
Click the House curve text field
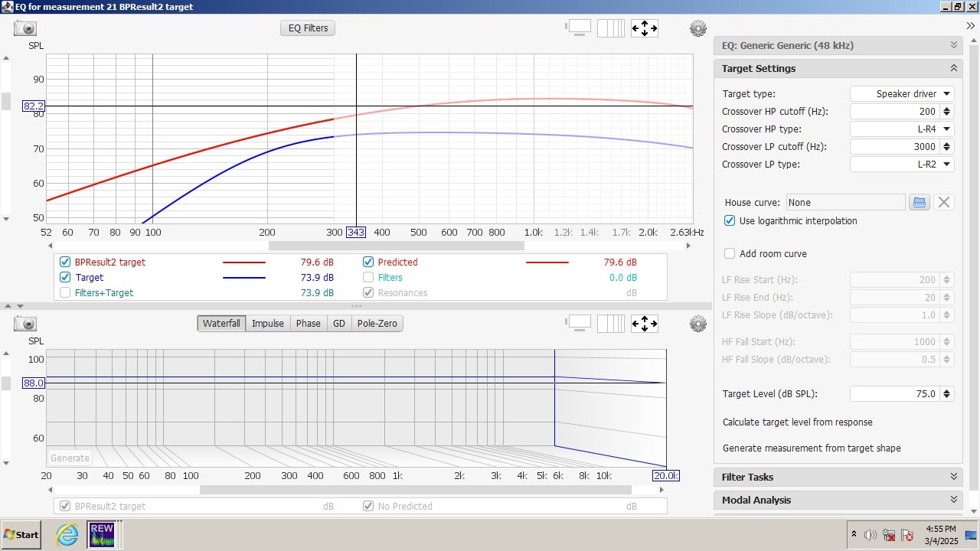(x=845, y=202)
